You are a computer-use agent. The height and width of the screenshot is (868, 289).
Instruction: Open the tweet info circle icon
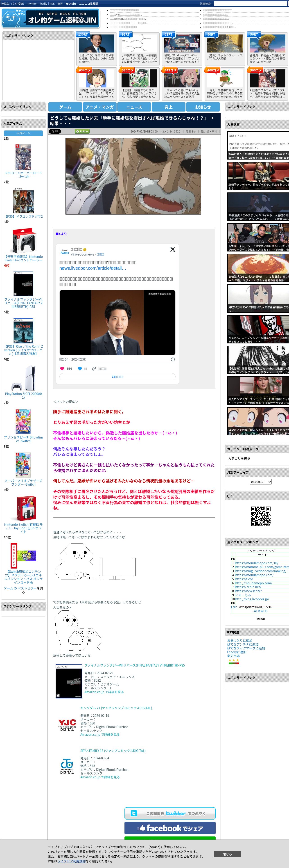click(x=173, y=360)
